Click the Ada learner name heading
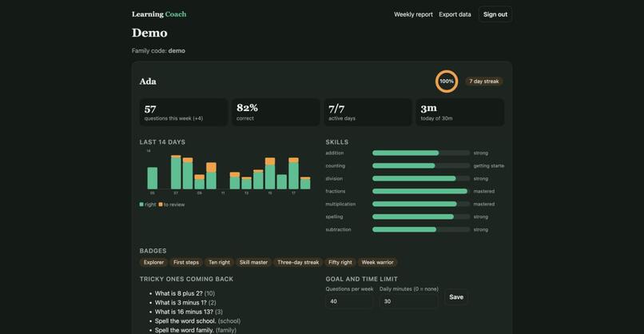Screen dimensions: 644x334 [x=148, y=82]
